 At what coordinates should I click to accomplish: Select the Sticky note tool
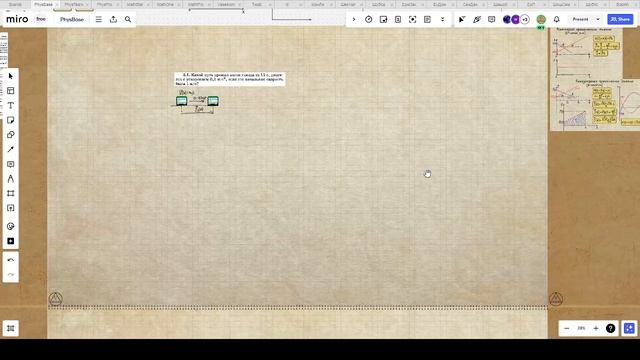tap(11, 120)
